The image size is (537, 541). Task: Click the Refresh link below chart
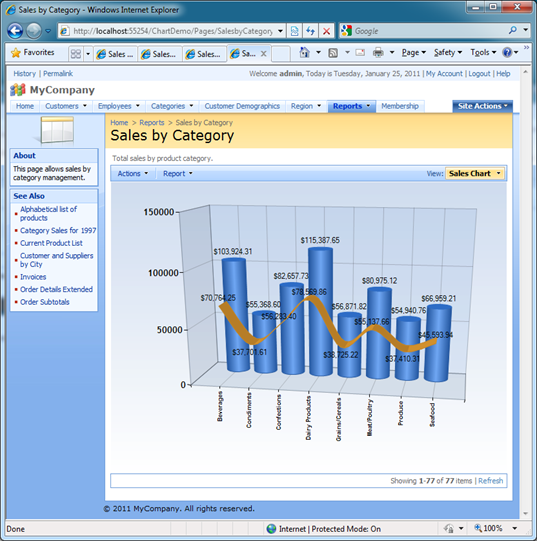click(490, 481)
